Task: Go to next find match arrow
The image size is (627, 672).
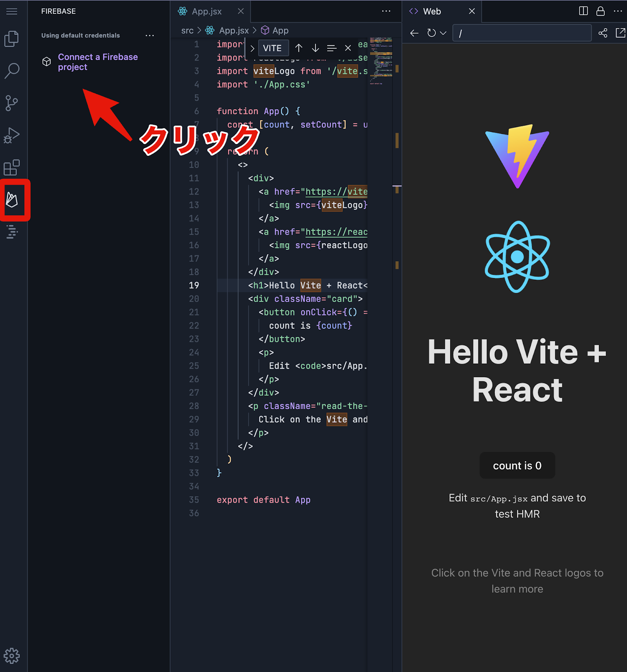Action: tap(315, 48)
